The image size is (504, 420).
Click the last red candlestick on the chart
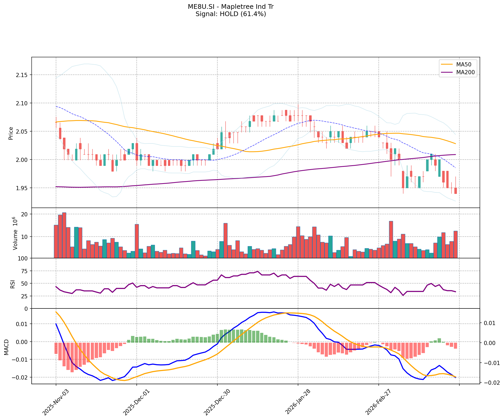tap(455, 190)
